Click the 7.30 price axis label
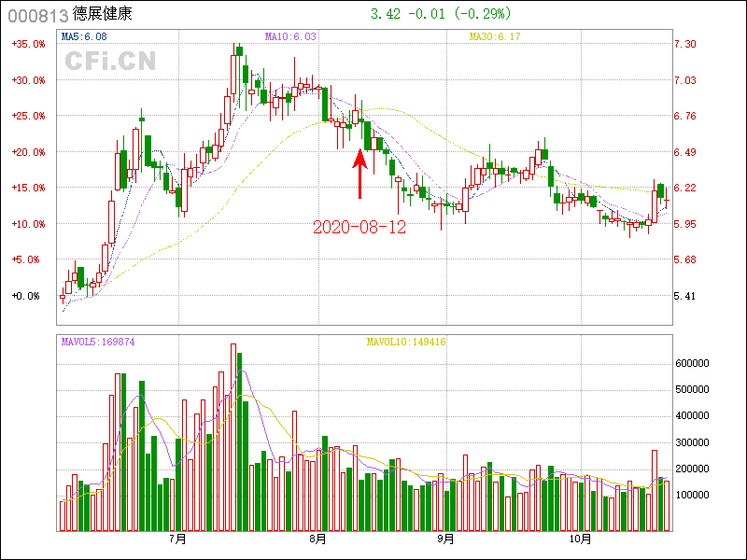The width and height of the screenshot is (747, 560). 684,44
